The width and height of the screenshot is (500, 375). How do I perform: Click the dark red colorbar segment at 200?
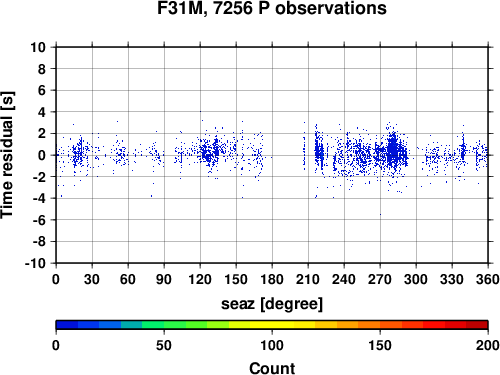[x=477, y=325]
